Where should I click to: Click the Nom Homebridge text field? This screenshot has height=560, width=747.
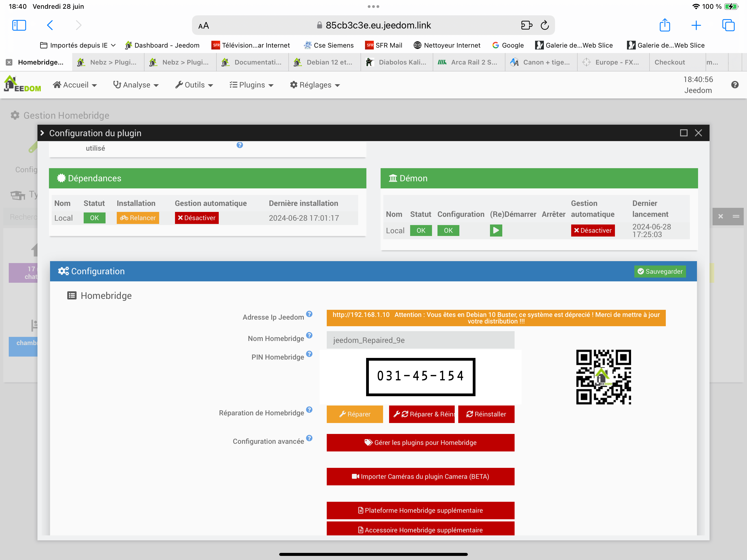(420, 340)
